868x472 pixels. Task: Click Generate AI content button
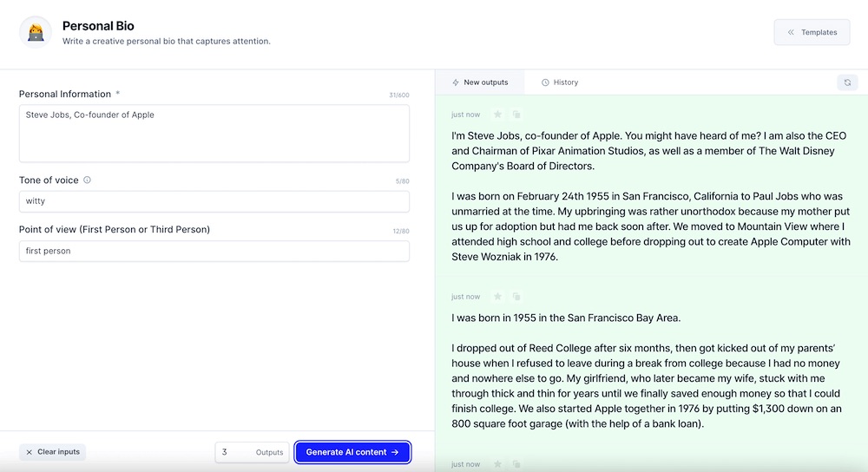click(x=352, y=452)
